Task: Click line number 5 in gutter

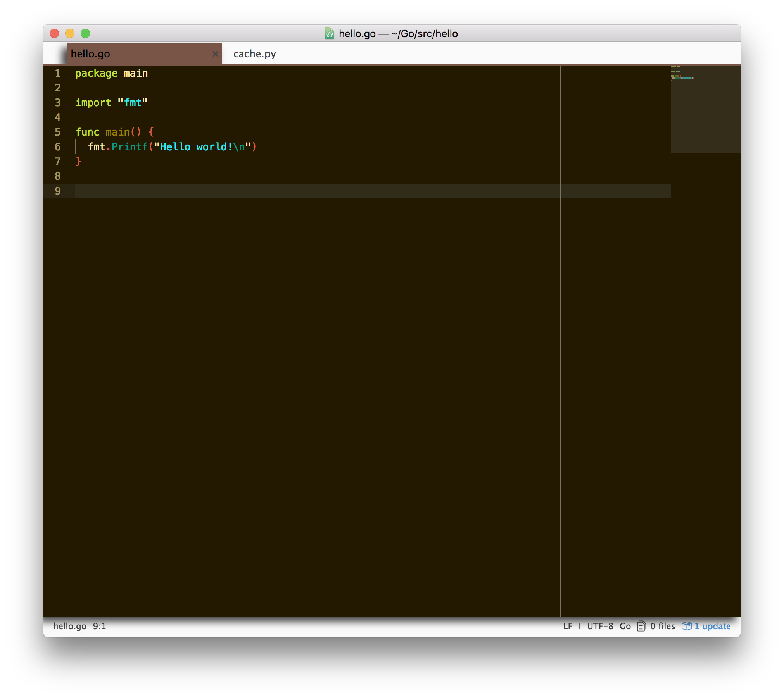Action: (x=58, y=132)
